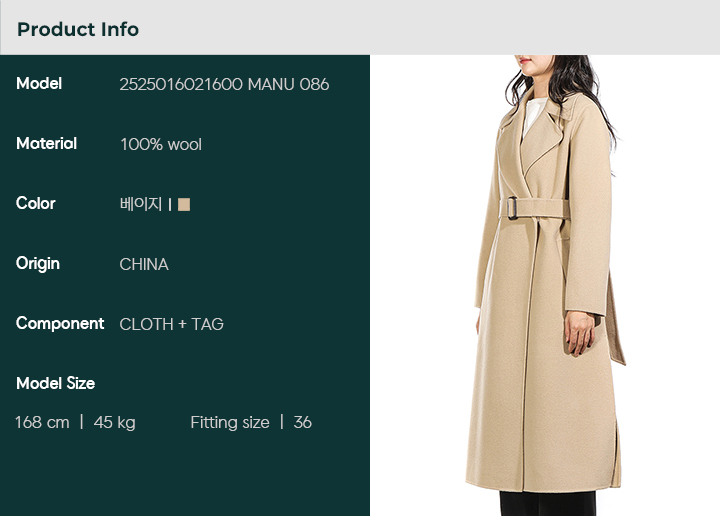Click the beige color swatch square
Viewport: 720px width, 516px height.
(184, 204)
